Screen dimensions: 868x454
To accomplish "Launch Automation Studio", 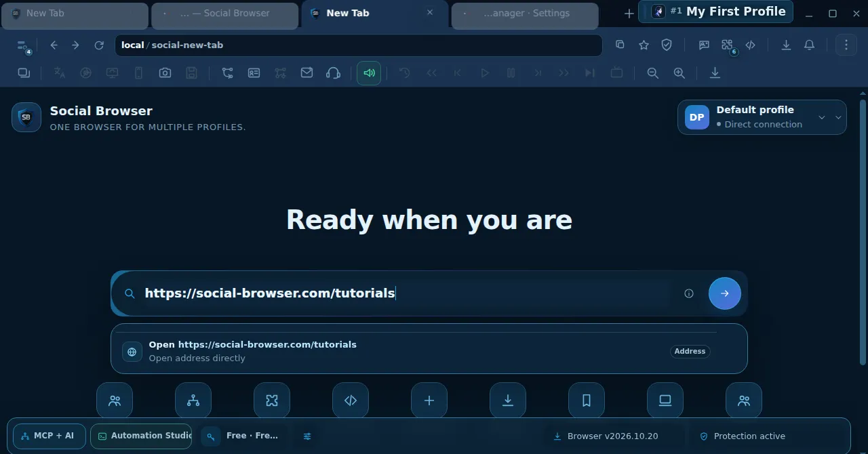I will 141,436.
